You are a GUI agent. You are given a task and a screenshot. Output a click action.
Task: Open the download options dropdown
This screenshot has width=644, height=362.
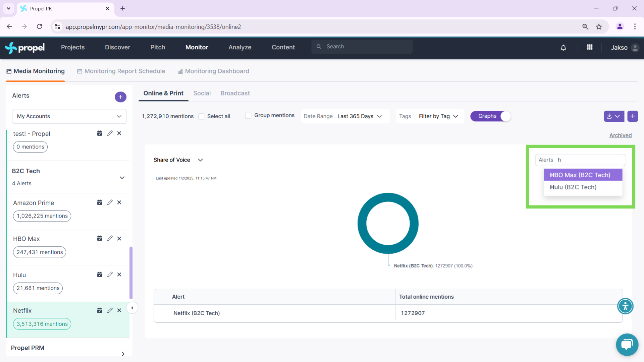pyautogui.click(x=614, y=116)
